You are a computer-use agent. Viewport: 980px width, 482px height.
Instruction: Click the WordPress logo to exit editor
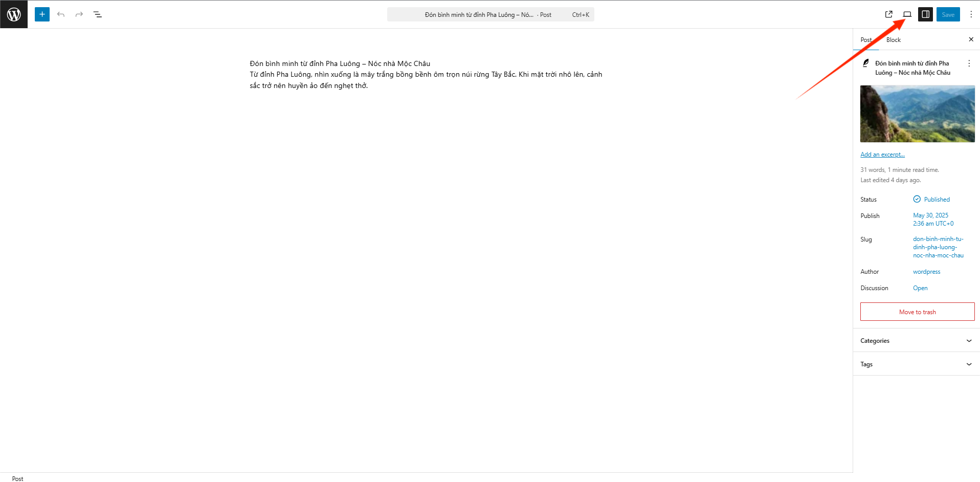[14, 14]
